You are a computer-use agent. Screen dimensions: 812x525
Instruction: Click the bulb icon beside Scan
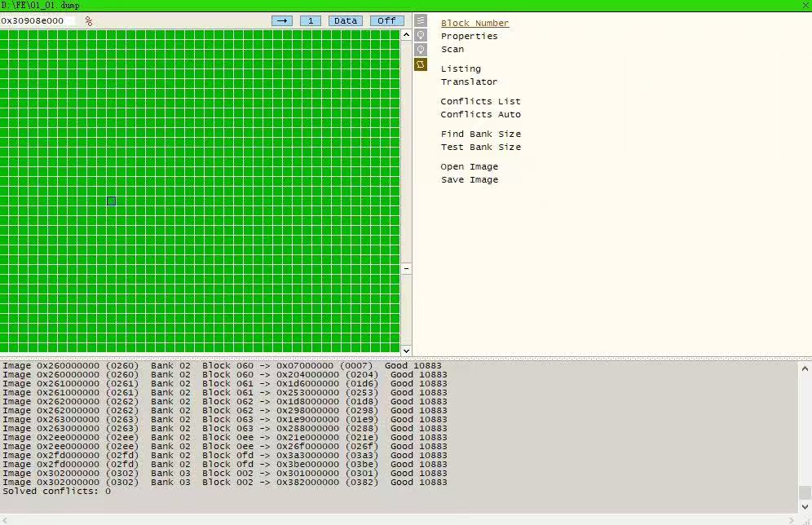coord(421,50)
